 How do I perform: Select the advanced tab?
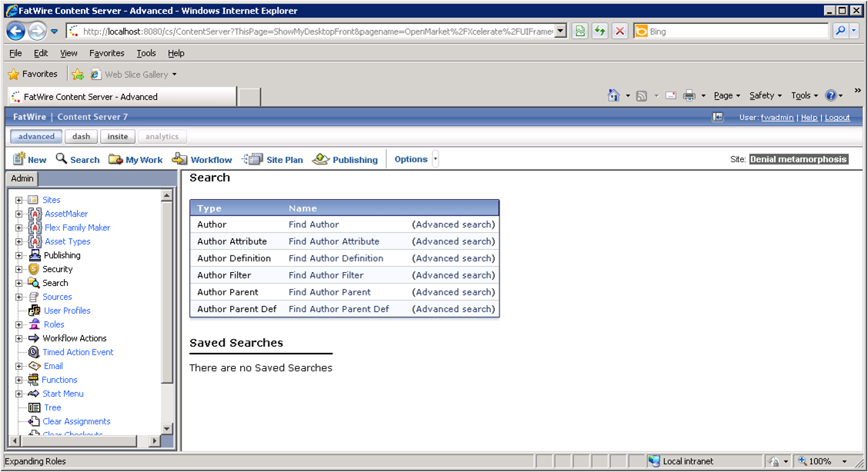(36, 137)
